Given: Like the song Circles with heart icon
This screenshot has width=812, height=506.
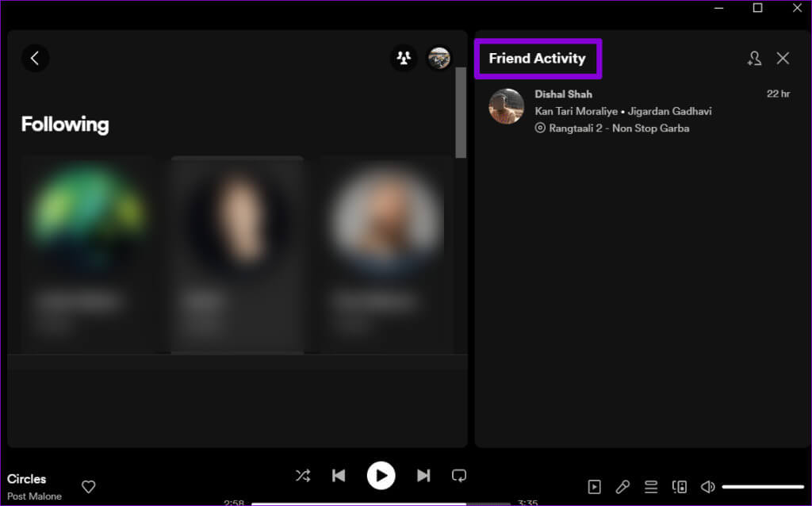Looking at the screenshot, I should (89, 487).
